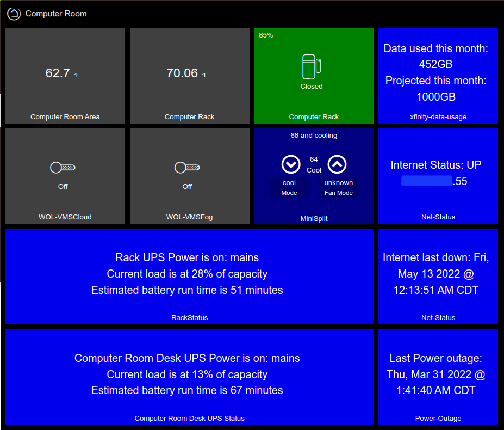The width and height of the screenshot is (504, 430).
Task: Toggle the WOL-VMSFog switch
Action: click(187, 168)
